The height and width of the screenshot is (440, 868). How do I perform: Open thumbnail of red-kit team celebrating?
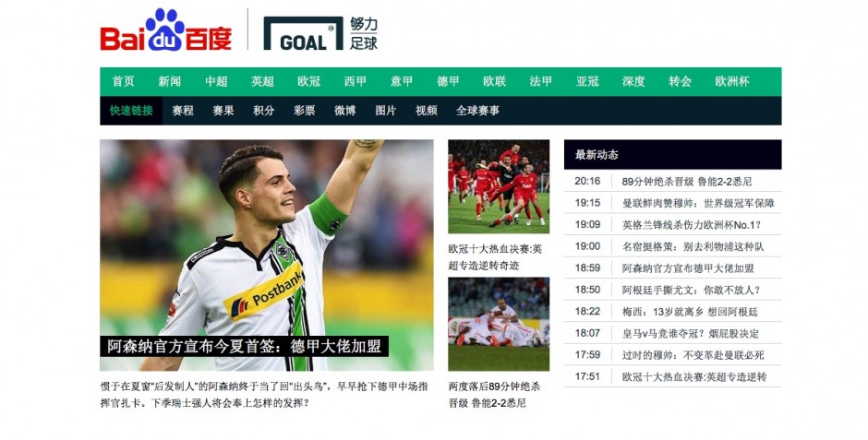[x=499, y=186]
